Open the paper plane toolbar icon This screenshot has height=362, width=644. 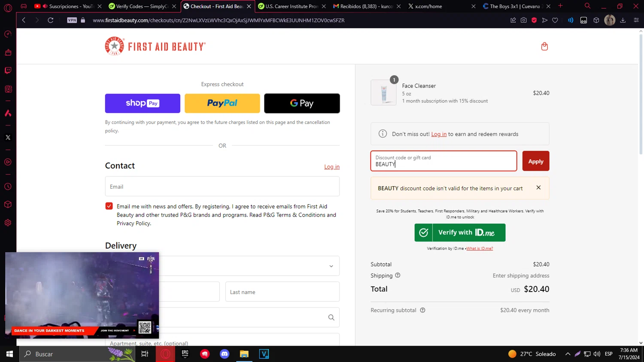coord(545,20)
